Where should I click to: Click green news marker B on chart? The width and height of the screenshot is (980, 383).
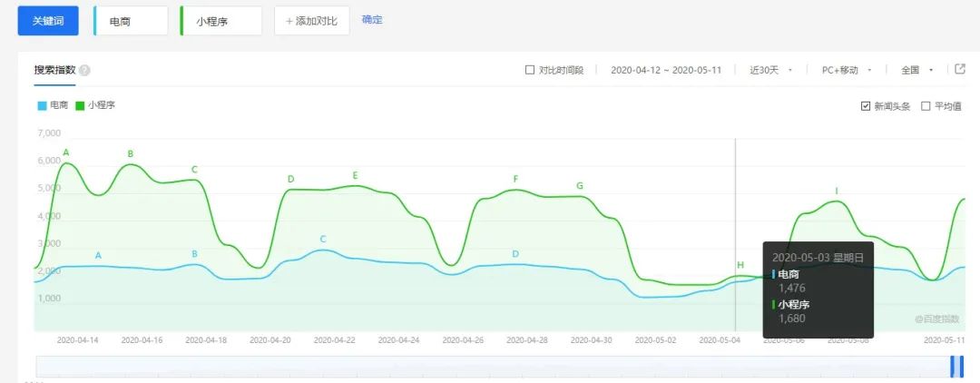coord(131,153)
